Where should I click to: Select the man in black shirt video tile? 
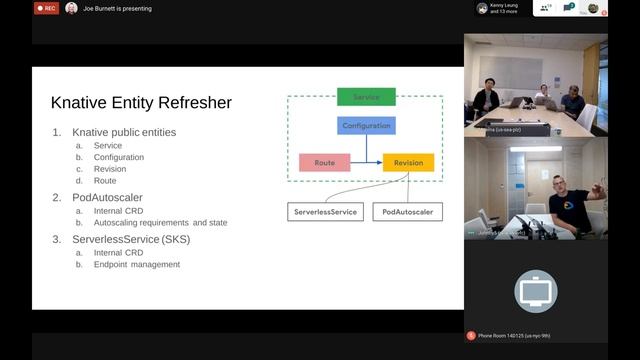coord(536,188)
